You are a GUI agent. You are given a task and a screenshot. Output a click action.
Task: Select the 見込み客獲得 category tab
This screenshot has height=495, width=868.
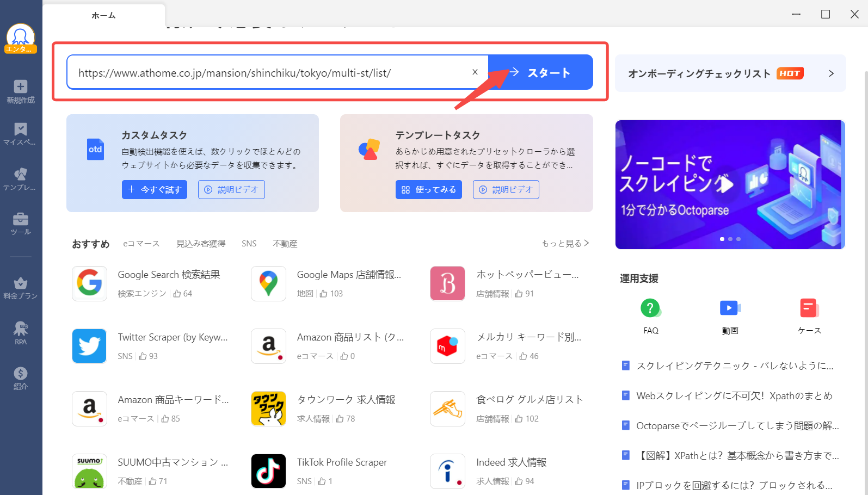[x=201, y=244]
